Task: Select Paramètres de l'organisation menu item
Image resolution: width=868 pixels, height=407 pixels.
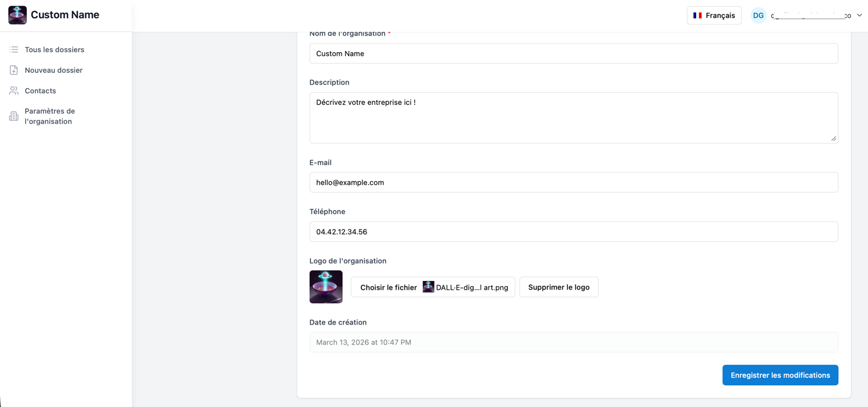Action: click(50, 116)
